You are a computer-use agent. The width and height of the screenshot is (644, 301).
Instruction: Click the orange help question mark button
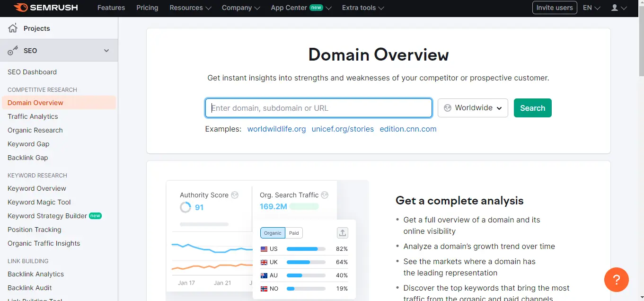tap(617, 279)
